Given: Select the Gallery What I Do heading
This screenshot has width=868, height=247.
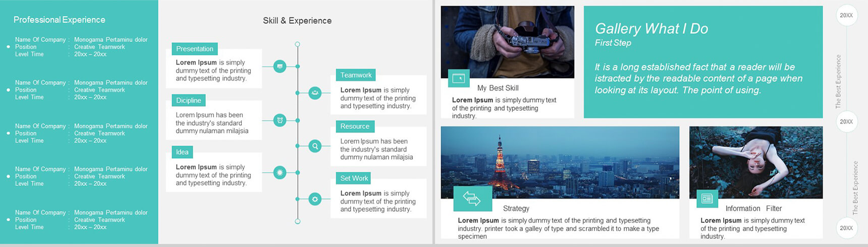Looking at the screenshot, I should 651,29.
